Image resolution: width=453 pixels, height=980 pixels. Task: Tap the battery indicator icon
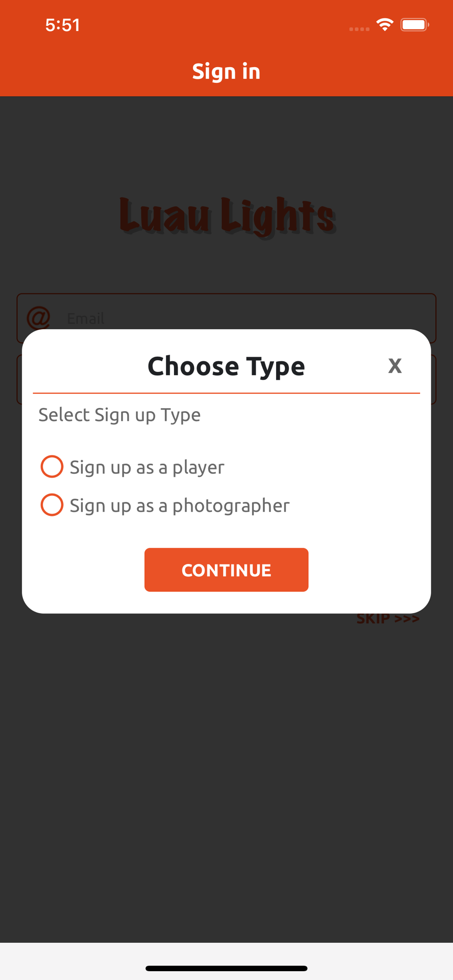click(415, 24)
